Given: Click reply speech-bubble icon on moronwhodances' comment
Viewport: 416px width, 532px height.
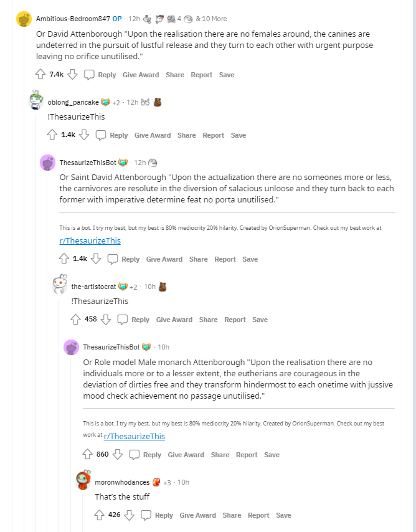Looking at the screenshot, I should [146, 515].
